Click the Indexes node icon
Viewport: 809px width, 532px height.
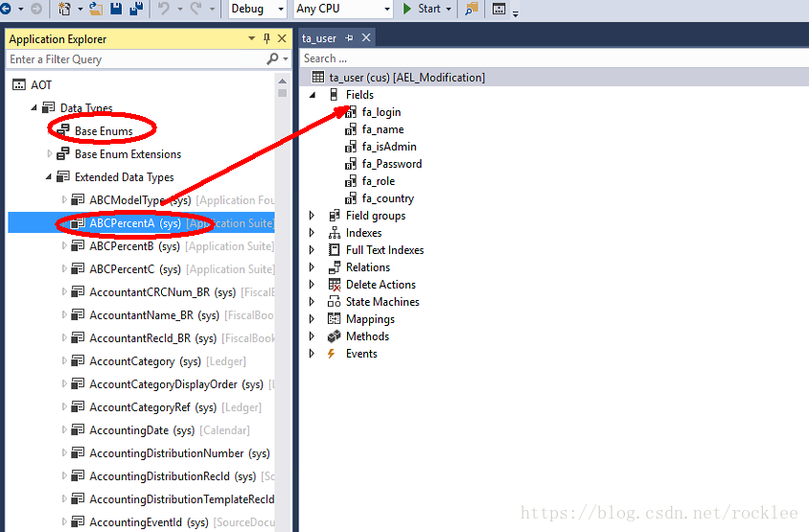tap(335, 233)
